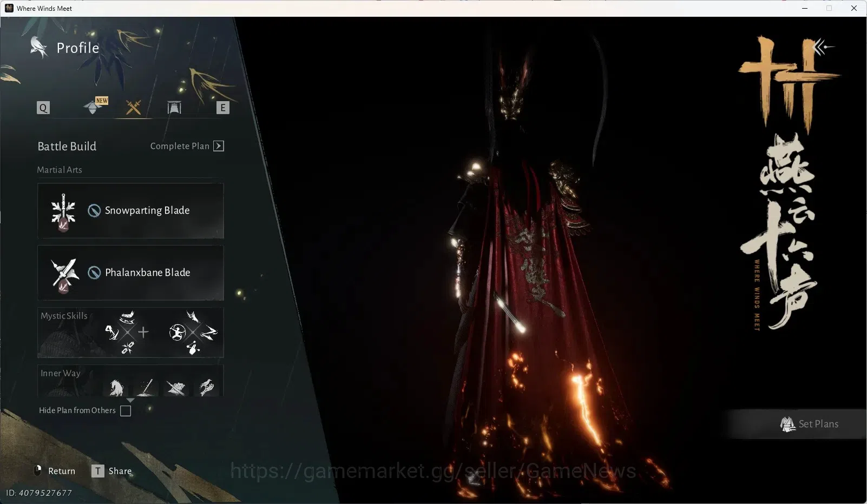Click the Martial Arts section label
The width and height of the screenshot is (867, 504).
60,170
